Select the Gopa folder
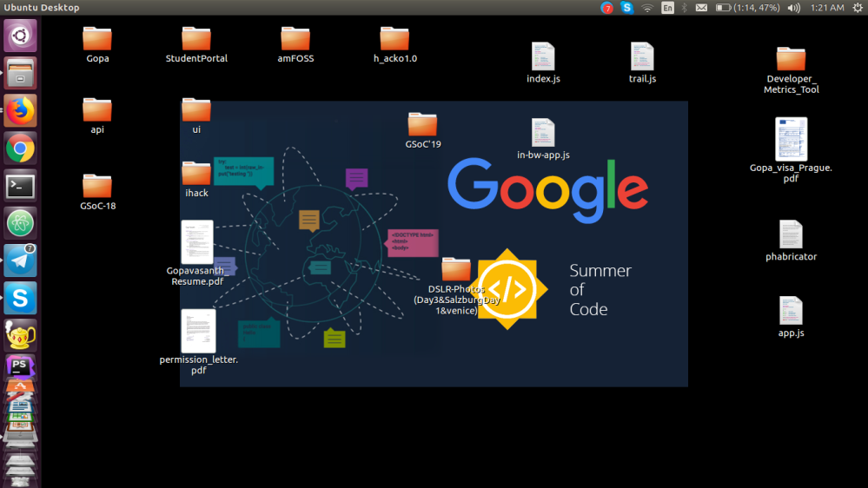 pyautogui.click(x=97, y=45)
